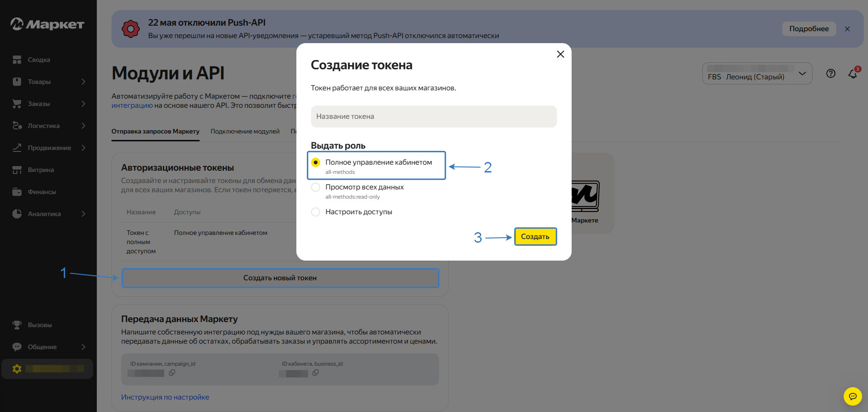Click the Авторизационные токены heading
This screenshot has height=412, width=868.
178,168
